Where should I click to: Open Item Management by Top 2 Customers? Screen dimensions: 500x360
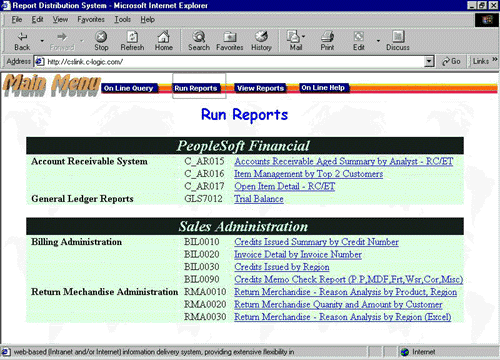[x=309, y=174]
